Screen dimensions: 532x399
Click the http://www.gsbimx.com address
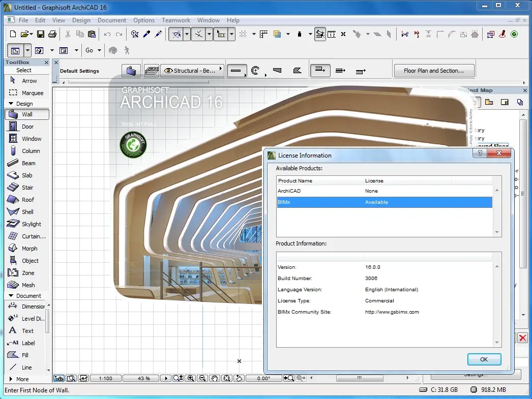pos(392,312)
